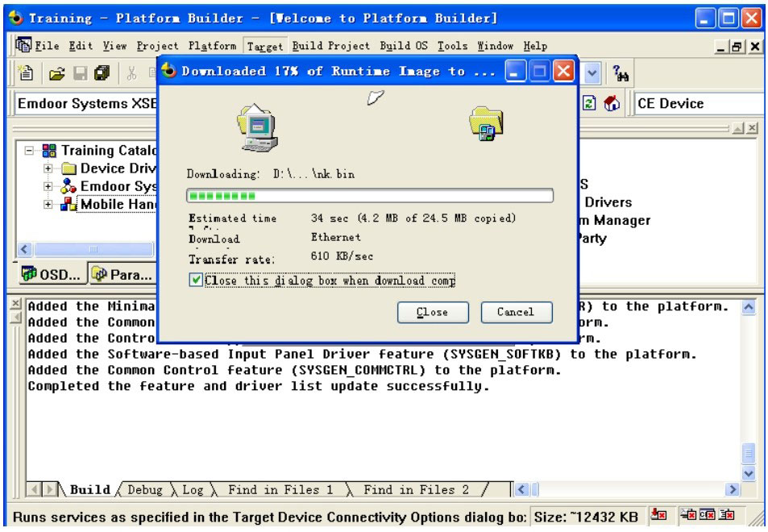Toggle Close this dialog box when download completes
The height and width of the screenshot is (532, 768).
pyautogui.click(x=196, y=281)
